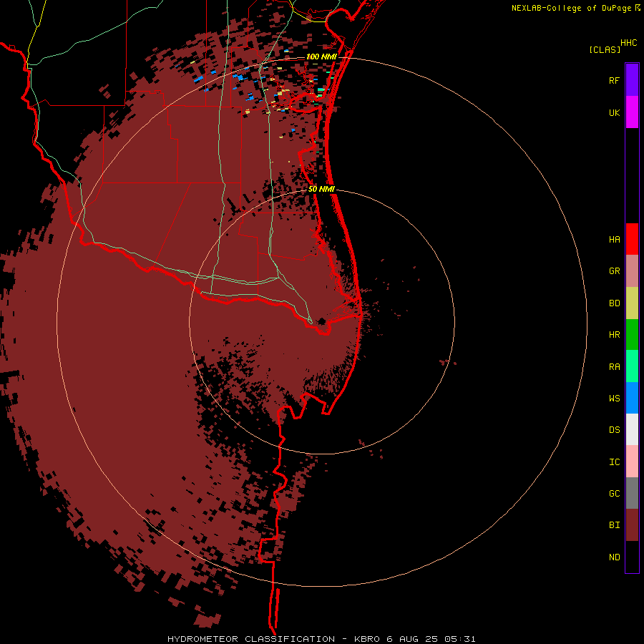
Task: Click the ND black legend swatch
Action: coord(632,557)
